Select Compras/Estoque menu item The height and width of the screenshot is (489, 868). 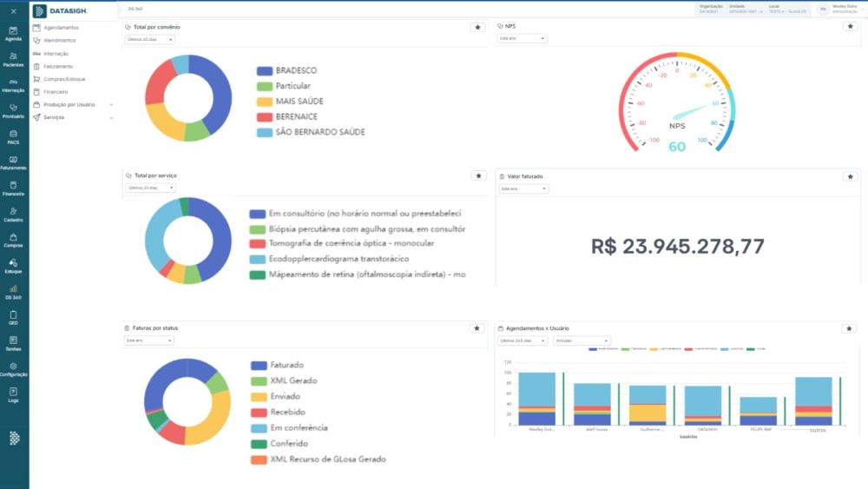pos(59,79)
